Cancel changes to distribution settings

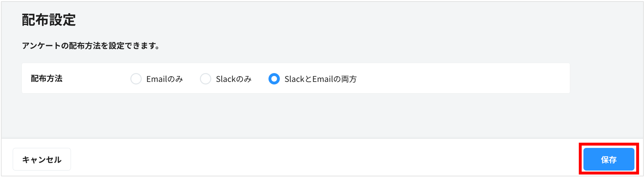(x=41, y=159)
